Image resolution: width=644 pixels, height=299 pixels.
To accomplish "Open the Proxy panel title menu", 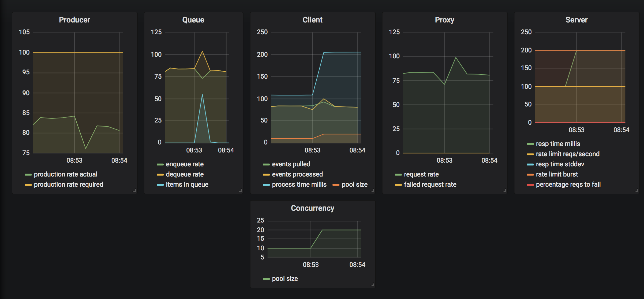I will pyautogui.click(x=444, y=20).
